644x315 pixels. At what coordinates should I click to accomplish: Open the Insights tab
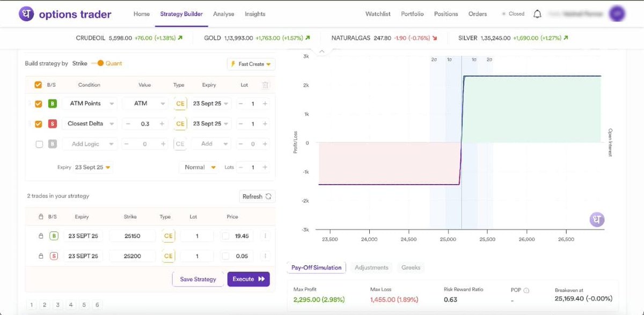[x=254, y=14]
